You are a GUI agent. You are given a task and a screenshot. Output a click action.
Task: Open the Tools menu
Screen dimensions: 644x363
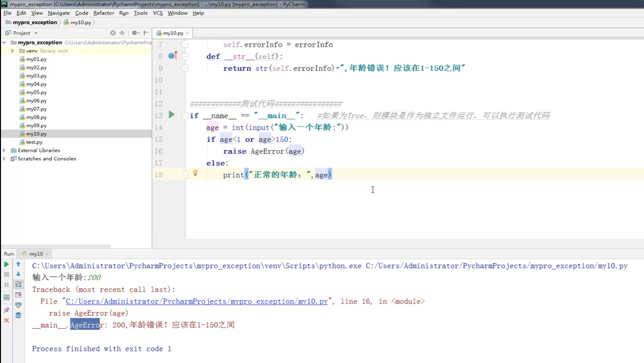pyautogui.click(x=140, y=13)
